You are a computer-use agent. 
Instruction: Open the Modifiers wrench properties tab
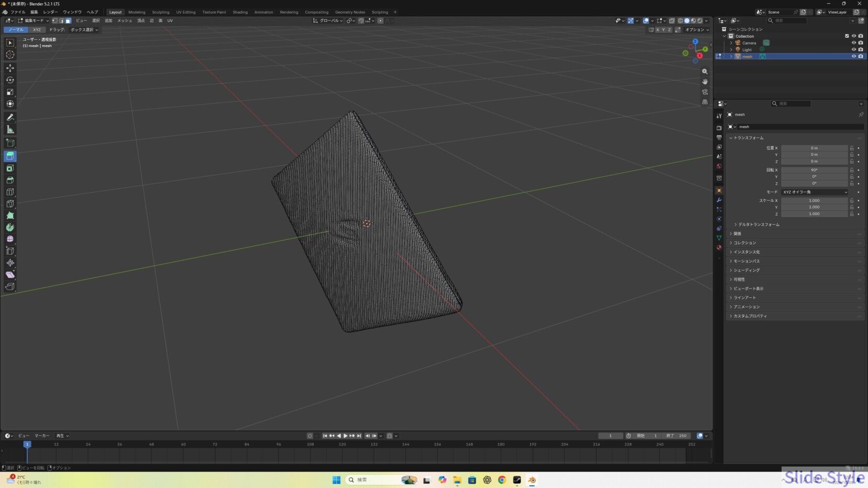pos(719,200)
